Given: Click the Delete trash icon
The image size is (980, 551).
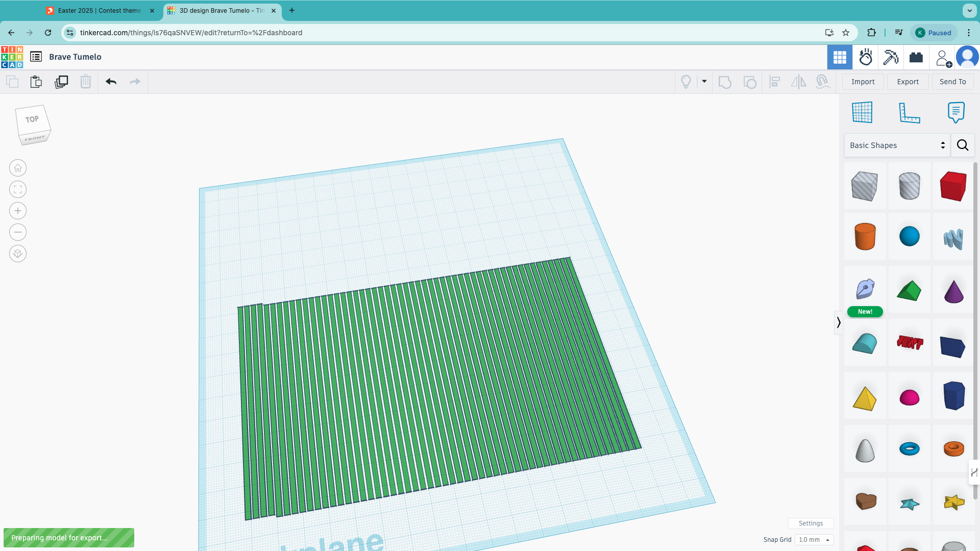Looking at the screenshot, I should pyautogui.click(x=86, y=82).
